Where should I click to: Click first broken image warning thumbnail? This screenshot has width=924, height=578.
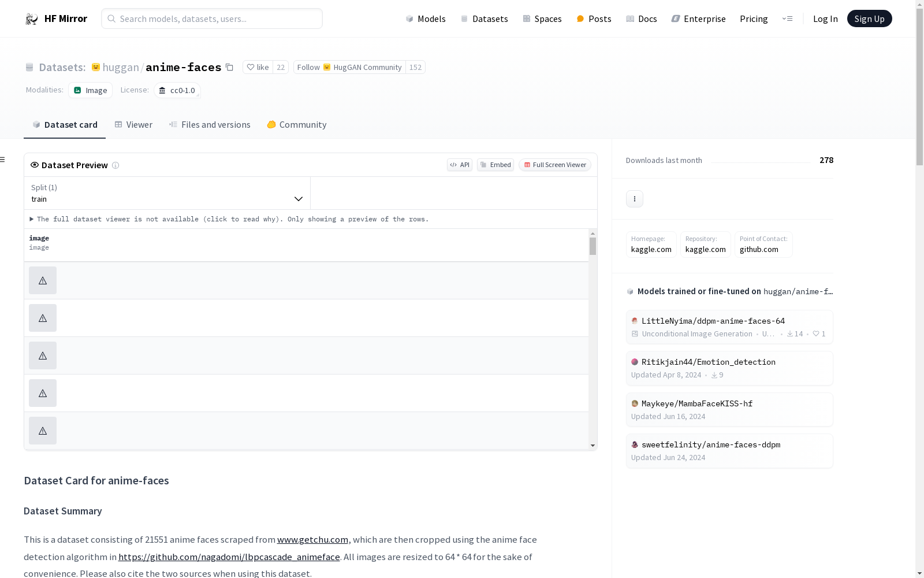43,280
